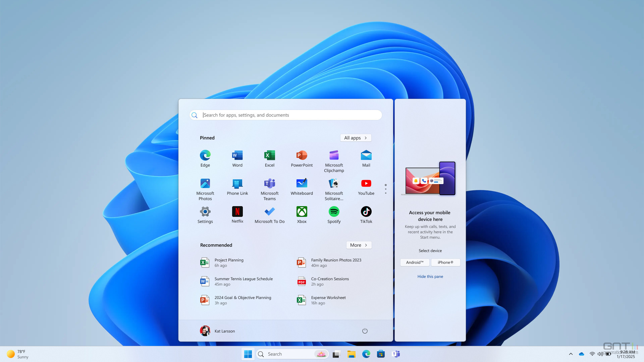Launch Xbox app
The width and height of the screenshot is (644, 362).
[302, 215]
